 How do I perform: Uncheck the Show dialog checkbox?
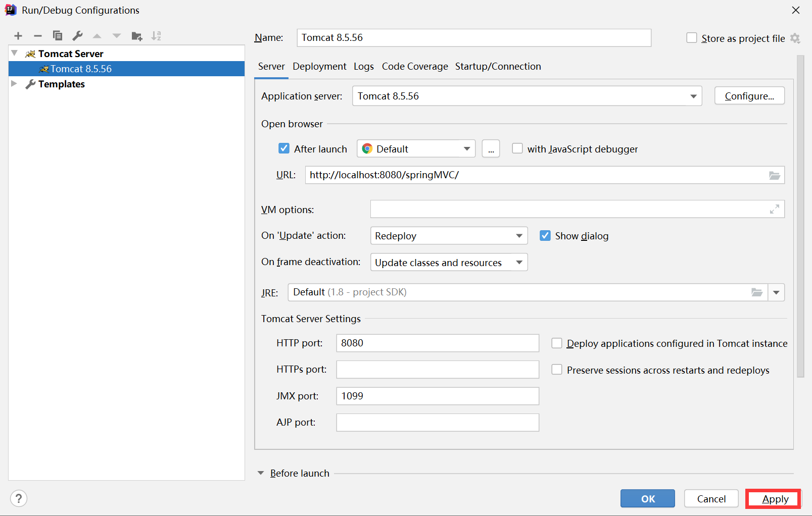545,236
